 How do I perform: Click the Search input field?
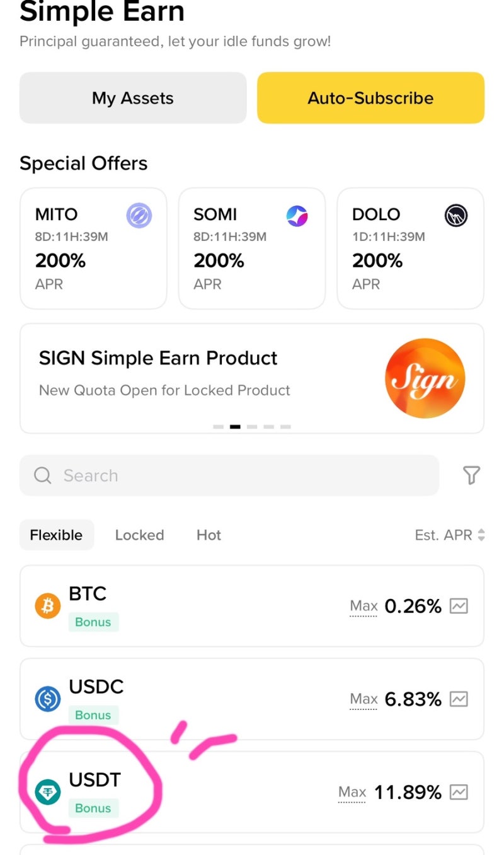(x=229, y=475)
